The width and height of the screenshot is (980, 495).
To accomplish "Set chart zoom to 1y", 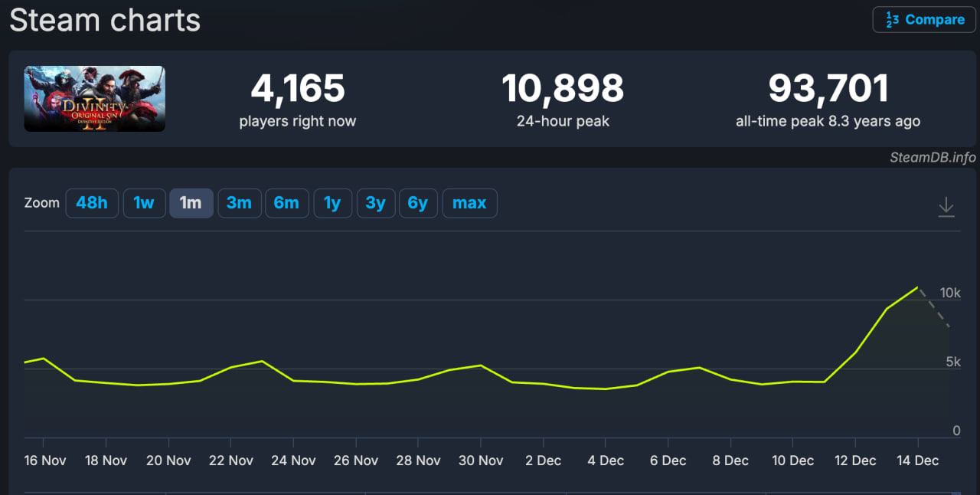I will coord(332,203).
